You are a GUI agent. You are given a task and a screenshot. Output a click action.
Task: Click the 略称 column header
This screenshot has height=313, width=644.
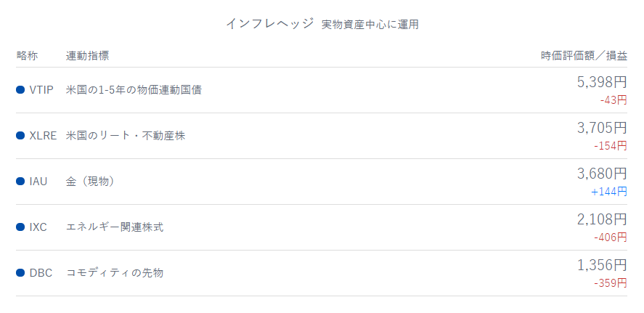[x=27, y=56]
